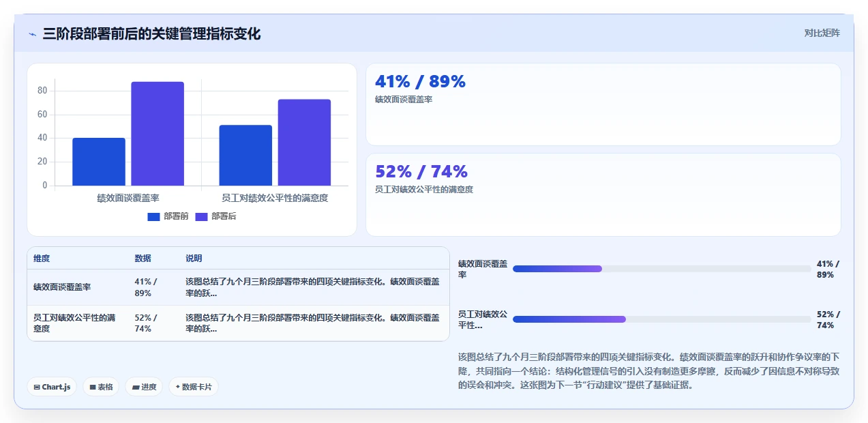Select the 表格 chip
The width and height of the screenshot is (868, 423).
101,387
